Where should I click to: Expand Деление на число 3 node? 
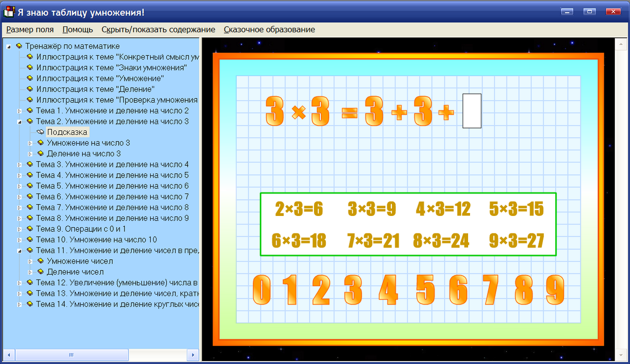30,154
